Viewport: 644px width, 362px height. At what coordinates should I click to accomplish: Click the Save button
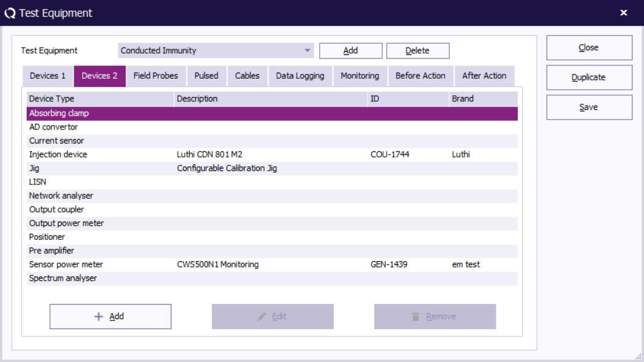pos(589,107)
